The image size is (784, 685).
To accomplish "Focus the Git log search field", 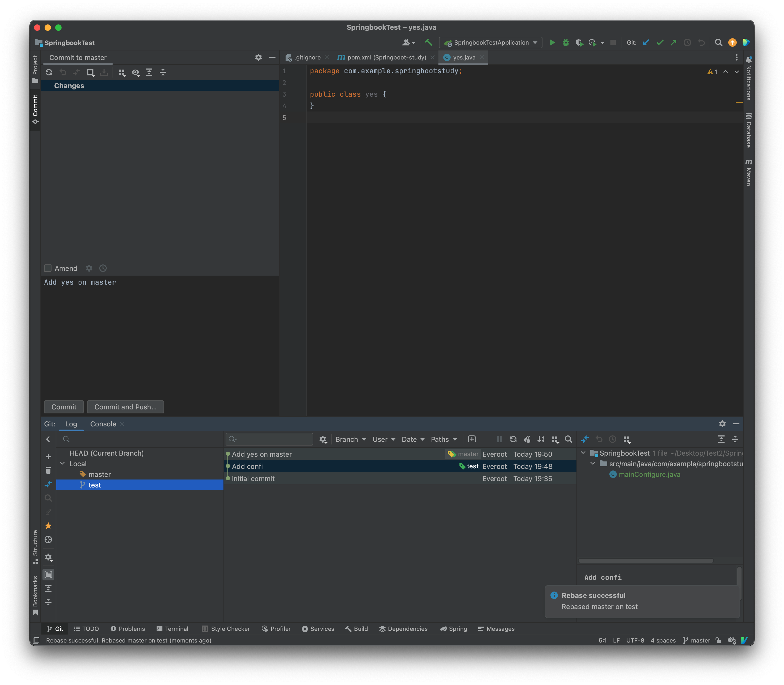I will (x=269, y=439).
